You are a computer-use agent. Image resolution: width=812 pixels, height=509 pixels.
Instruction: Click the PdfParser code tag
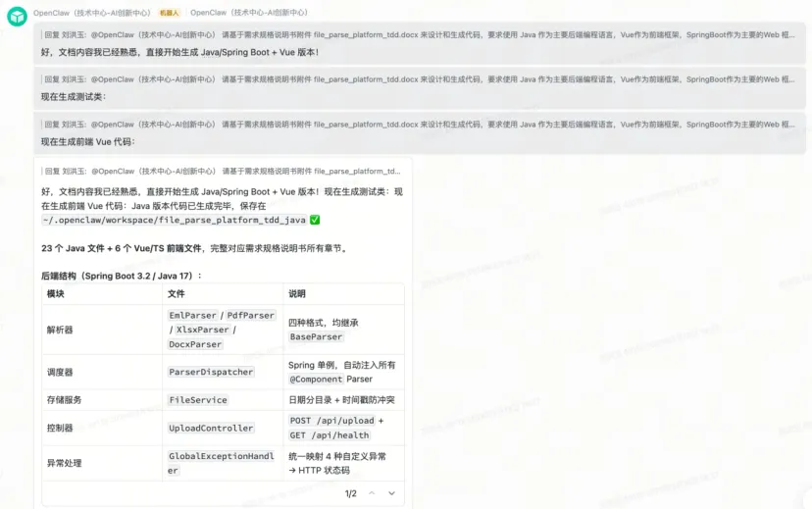click(x=251, y=316)
